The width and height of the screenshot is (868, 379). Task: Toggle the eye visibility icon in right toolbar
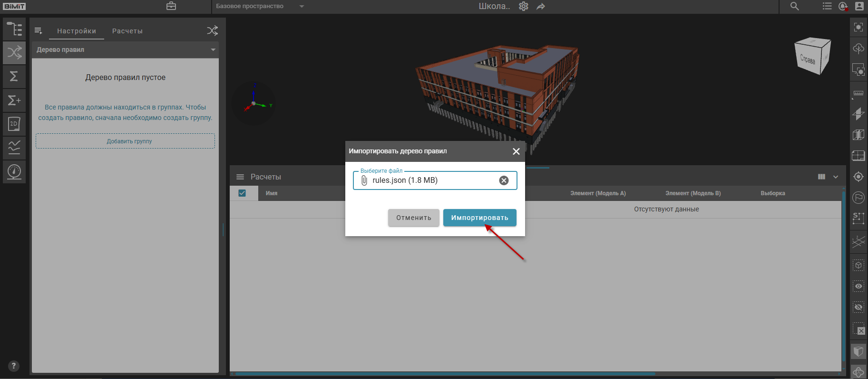point(858,286)
